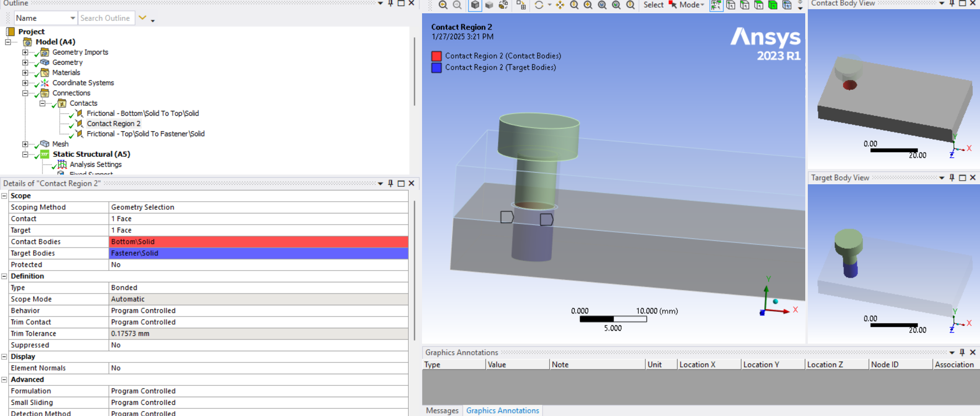Click the Pin icon on Details panel

coord(390,183)
